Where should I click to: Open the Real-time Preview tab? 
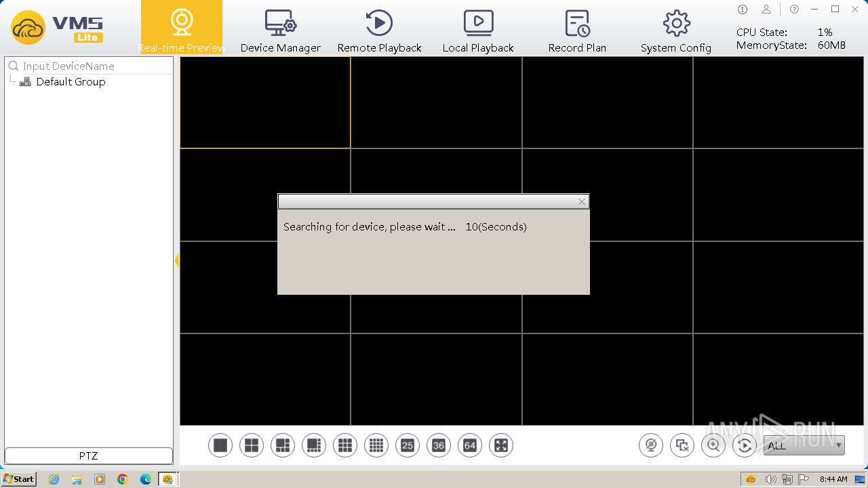(x=182, y=28)
